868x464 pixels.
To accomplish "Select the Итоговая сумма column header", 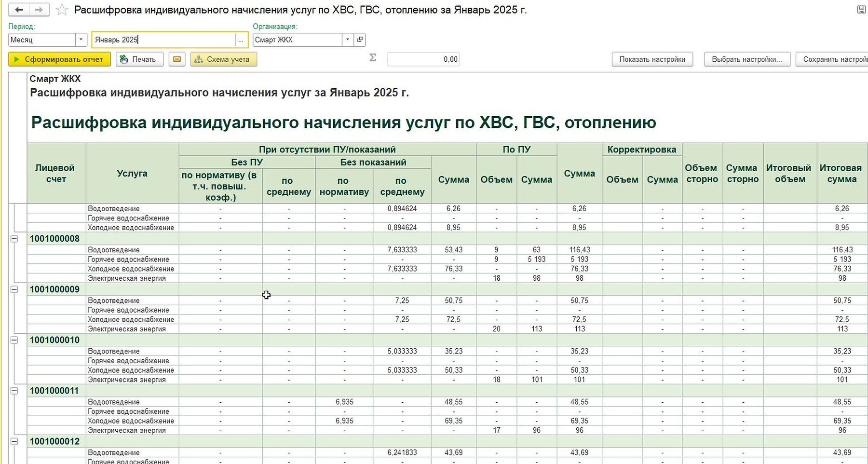I will [842, 173].
